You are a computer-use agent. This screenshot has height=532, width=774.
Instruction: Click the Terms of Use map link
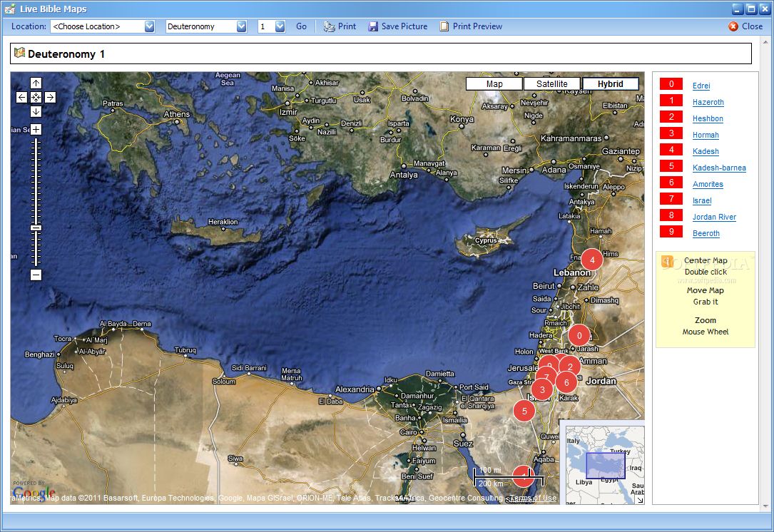tap(534, 498)
